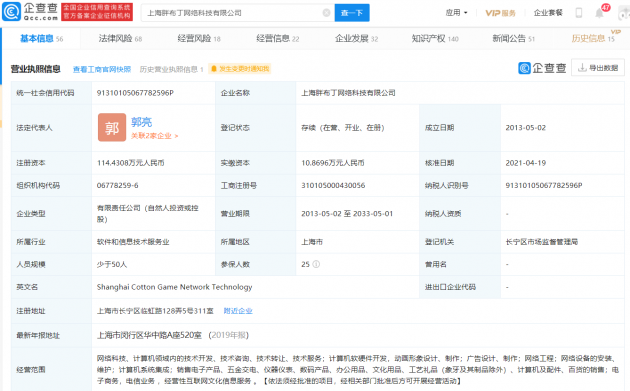Image resolution: width=630 pixels, height=391 pixels.
Task: Open legal representative 郭亮 link
Action: [141, 122]
